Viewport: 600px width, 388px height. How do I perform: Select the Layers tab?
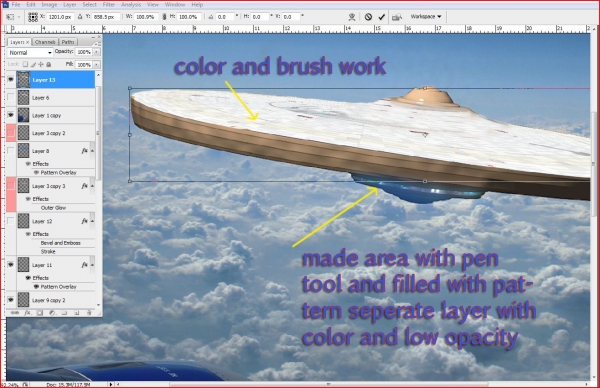(x=19, y=42)
